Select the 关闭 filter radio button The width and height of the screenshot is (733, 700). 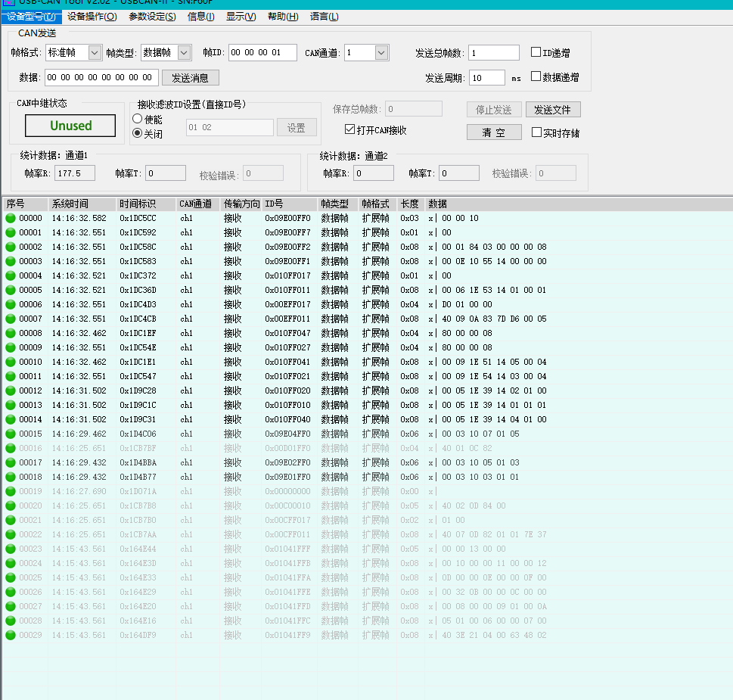[138, 133]
